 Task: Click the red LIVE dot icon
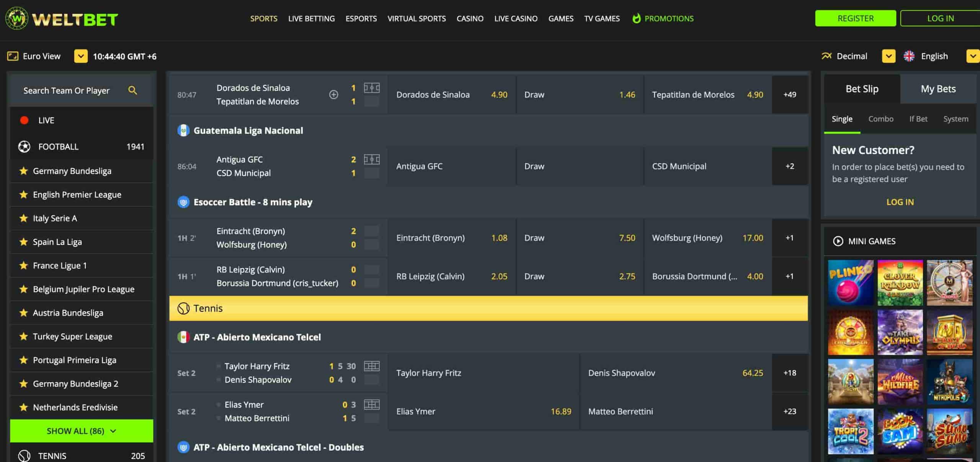(24, 120)
